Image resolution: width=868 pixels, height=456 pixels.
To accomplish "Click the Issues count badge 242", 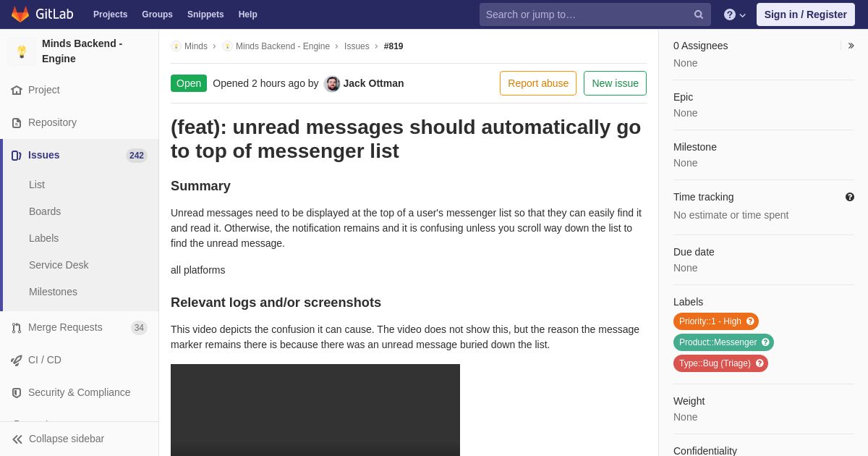I will click(137, 156).
